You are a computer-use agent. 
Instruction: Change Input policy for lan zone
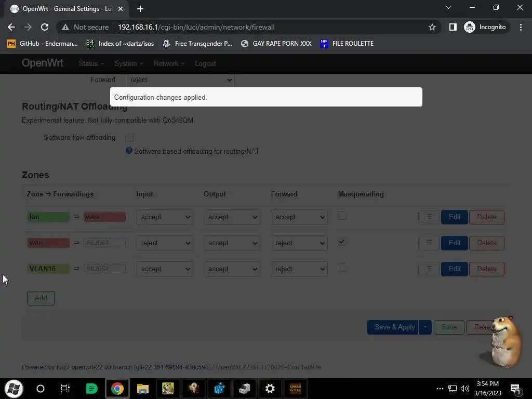pyautogui.click(x=165, y=217)
